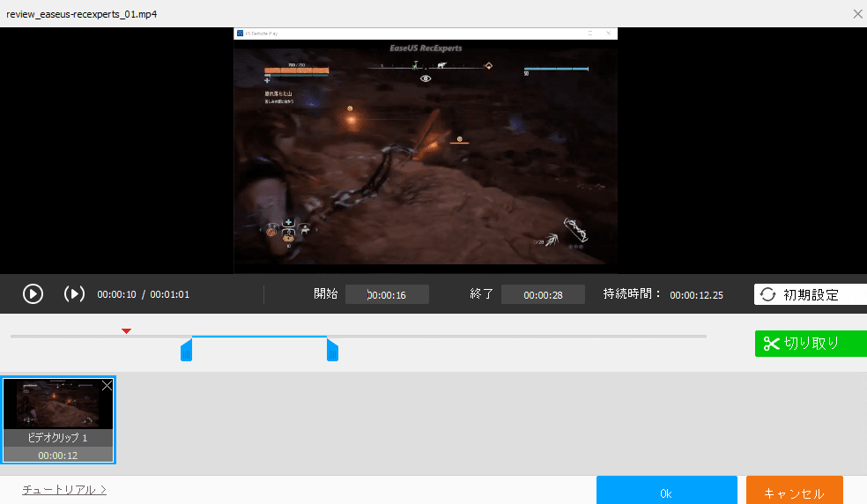The width and height of the screenshot is (867, 504).
Task: Click the play-selected-clip button
Action: (x=74, y=293)
